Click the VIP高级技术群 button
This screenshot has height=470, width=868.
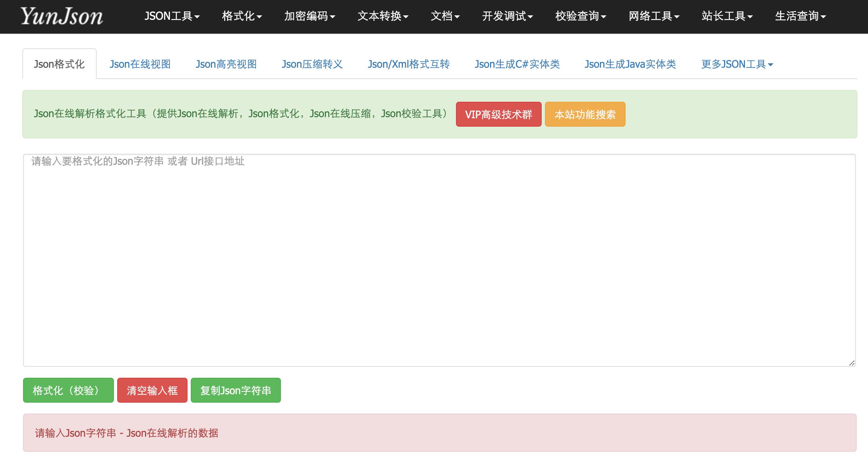click(498, 114)
